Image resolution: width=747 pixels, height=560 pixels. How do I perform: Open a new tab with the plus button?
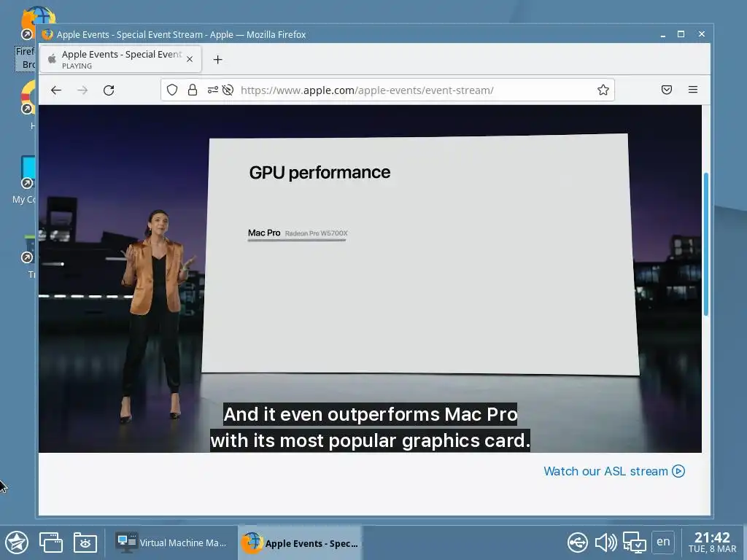[x=217, y=60]
